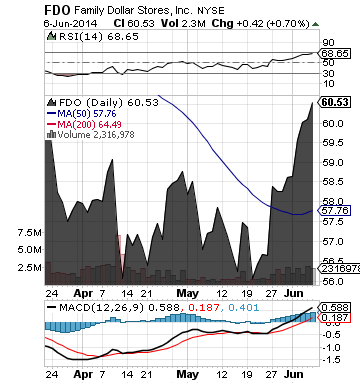The width and height of the screenshot is (360, 384).
Task: Click the Family Dollar Stores, Inc. company name
Action: (133, 11)
